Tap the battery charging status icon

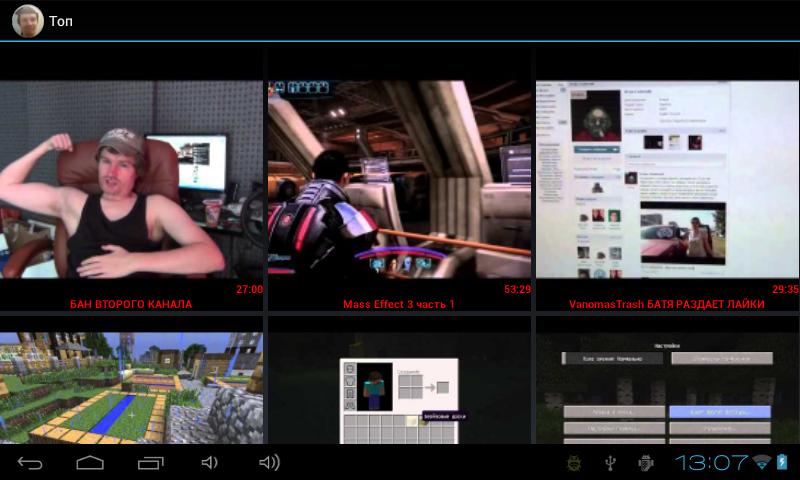(782, 462)
